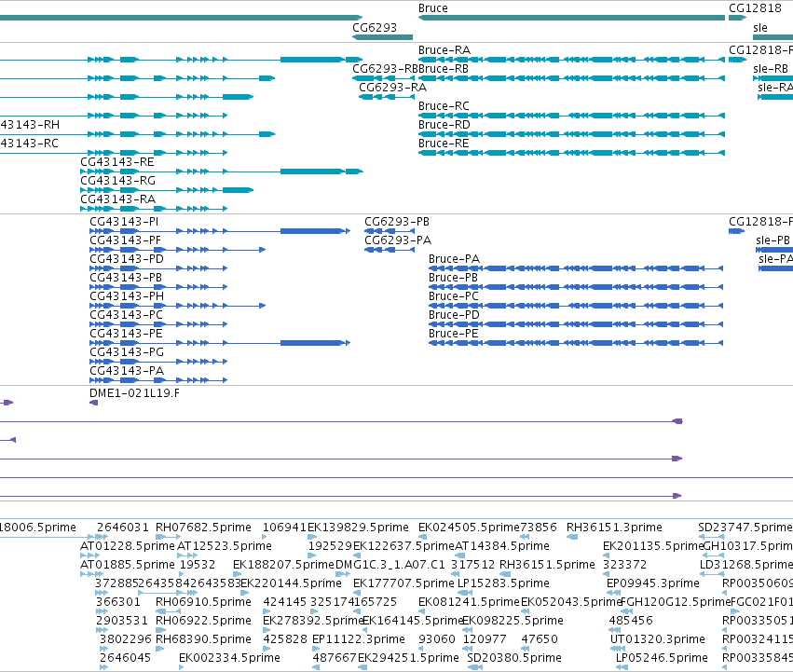Click the EP09945.3prime EST label

tap(653, 583)
